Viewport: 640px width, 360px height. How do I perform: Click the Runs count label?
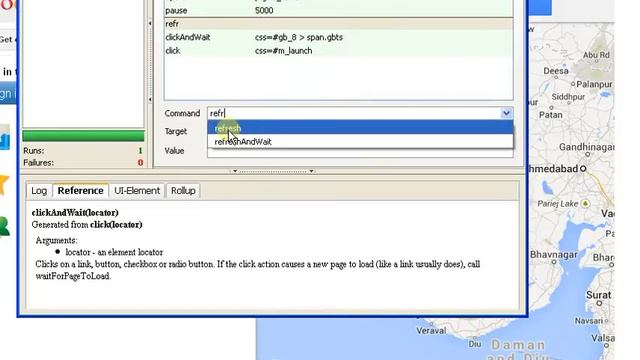click(33, 151)
